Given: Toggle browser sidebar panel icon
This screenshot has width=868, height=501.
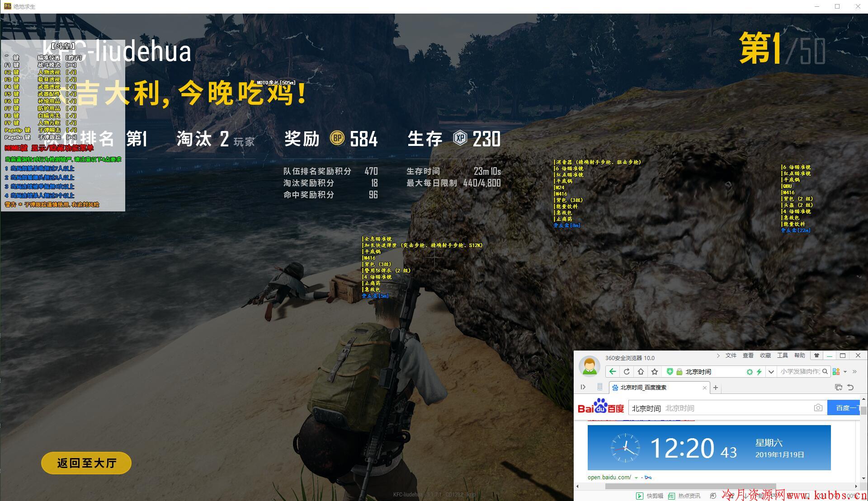Looking at the screenshot, I should [583, 387].
